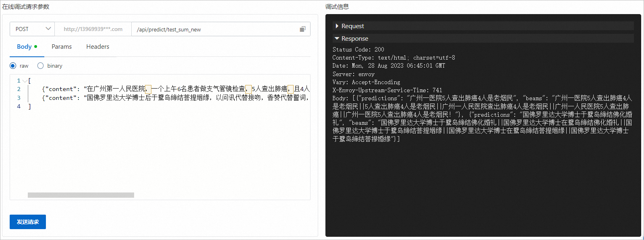Collapse the JSON array fold arrow on line 1
644x240 pixels.
pyautogui.click(x=25, y=81)
